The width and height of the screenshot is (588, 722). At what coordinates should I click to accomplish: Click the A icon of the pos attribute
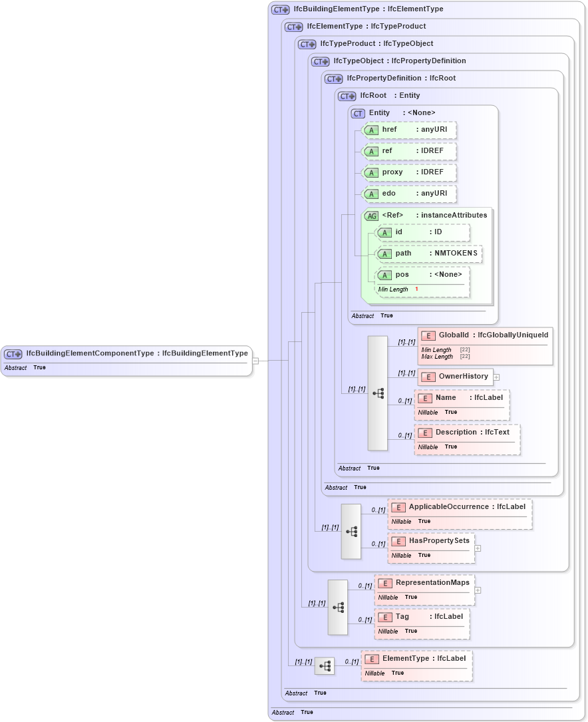[384, 274]
